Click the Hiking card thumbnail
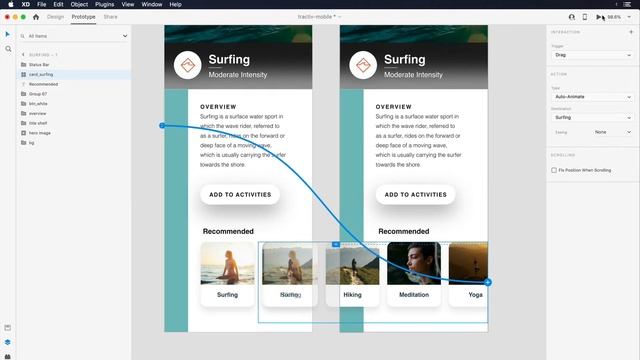The height and width of the screenshot is (360, 640). [x=353, y=264]
